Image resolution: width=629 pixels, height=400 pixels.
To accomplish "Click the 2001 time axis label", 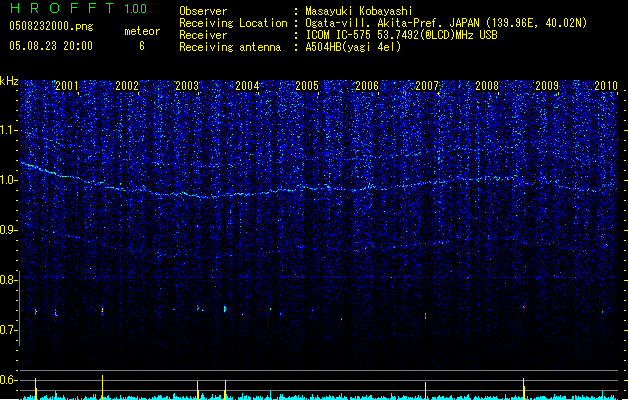I will [67, 85].
